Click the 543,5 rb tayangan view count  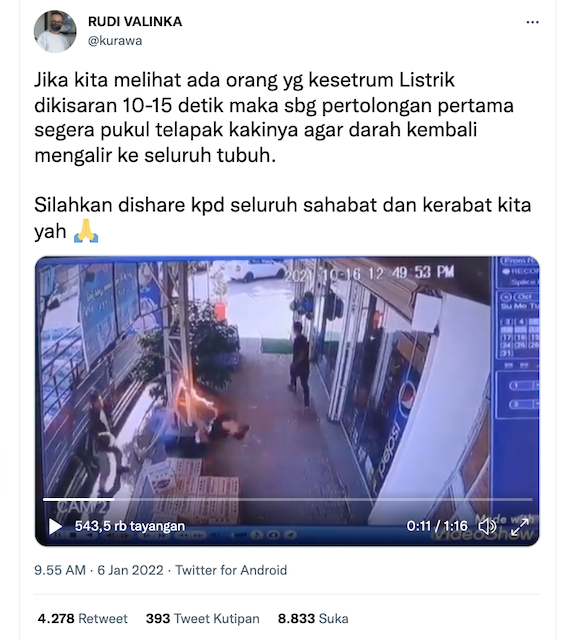click(x=130, y=526)
